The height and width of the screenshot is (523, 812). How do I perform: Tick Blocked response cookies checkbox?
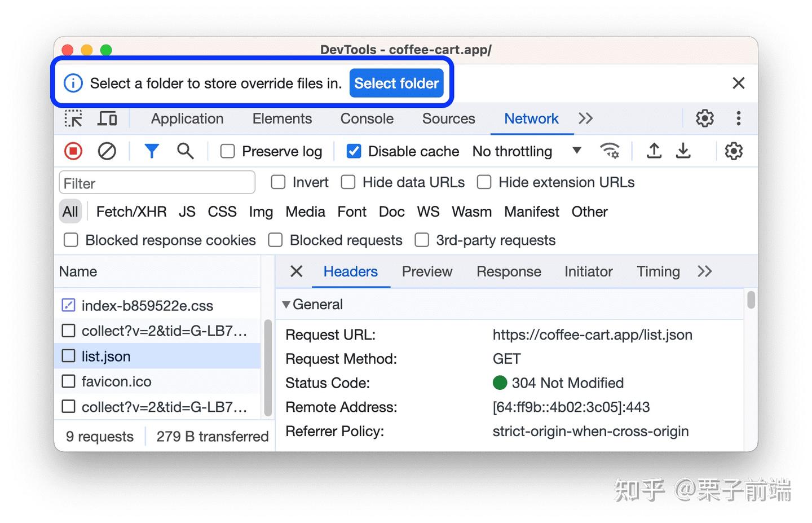click(x=71, y=240)
